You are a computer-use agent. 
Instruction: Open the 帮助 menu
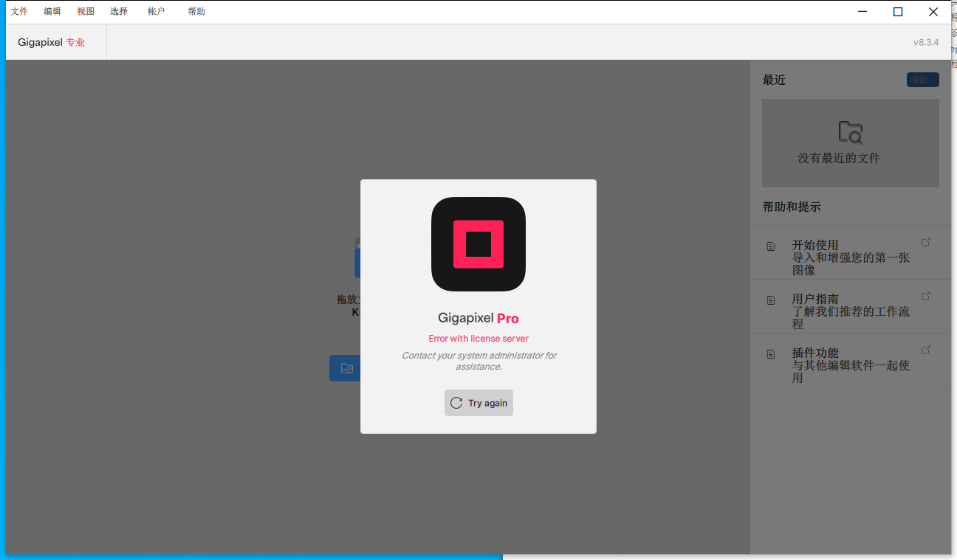click(196, 12)
